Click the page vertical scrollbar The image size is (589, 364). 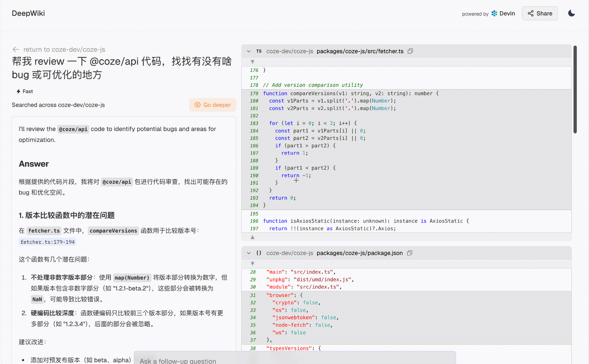coord(575,89)
